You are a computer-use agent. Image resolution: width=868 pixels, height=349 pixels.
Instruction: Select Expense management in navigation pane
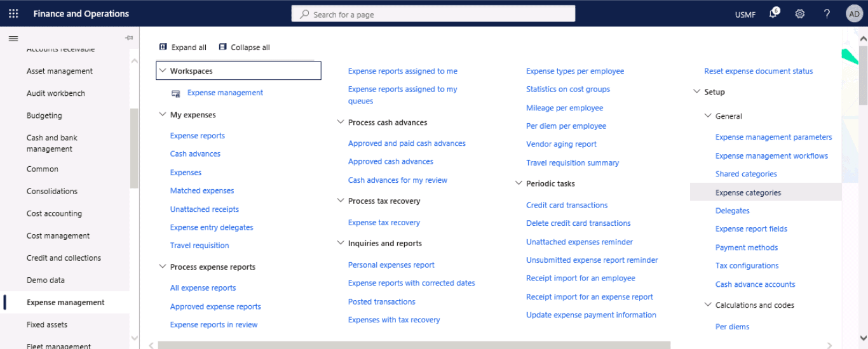click(65, 303)
